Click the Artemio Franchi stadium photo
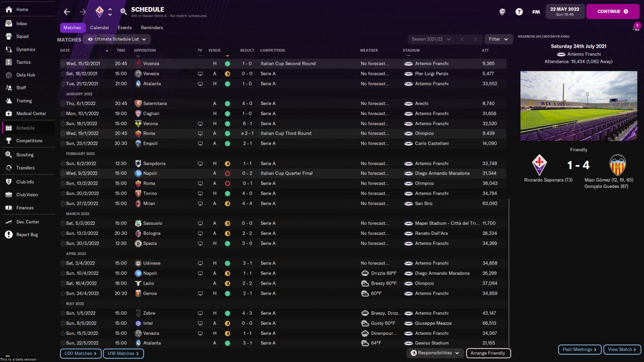Image resolution: width=644 pixels, height=362 pixels. click(578, 106)
